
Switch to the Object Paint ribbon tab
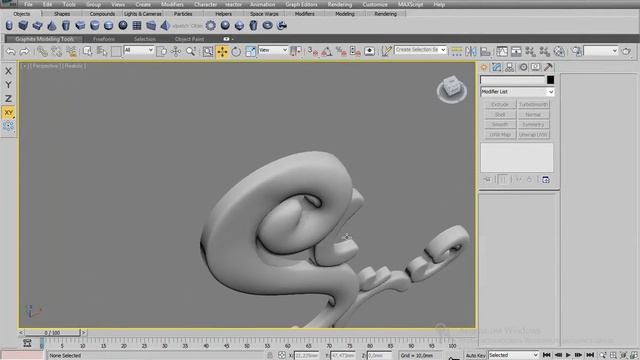[189, 39]
